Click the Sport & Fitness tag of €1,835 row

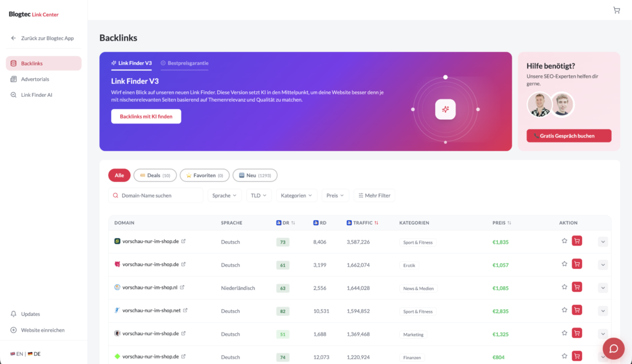tap(418, 242)
